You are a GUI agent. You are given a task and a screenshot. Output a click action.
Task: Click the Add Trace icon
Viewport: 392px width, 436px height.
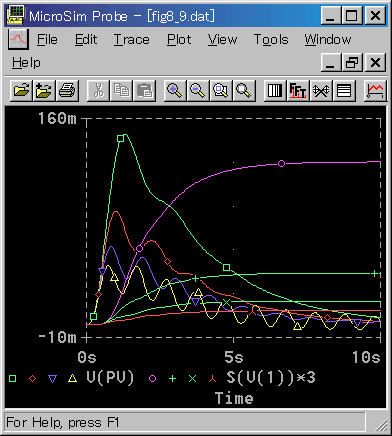pyautogui.click(x=375, y=90)
